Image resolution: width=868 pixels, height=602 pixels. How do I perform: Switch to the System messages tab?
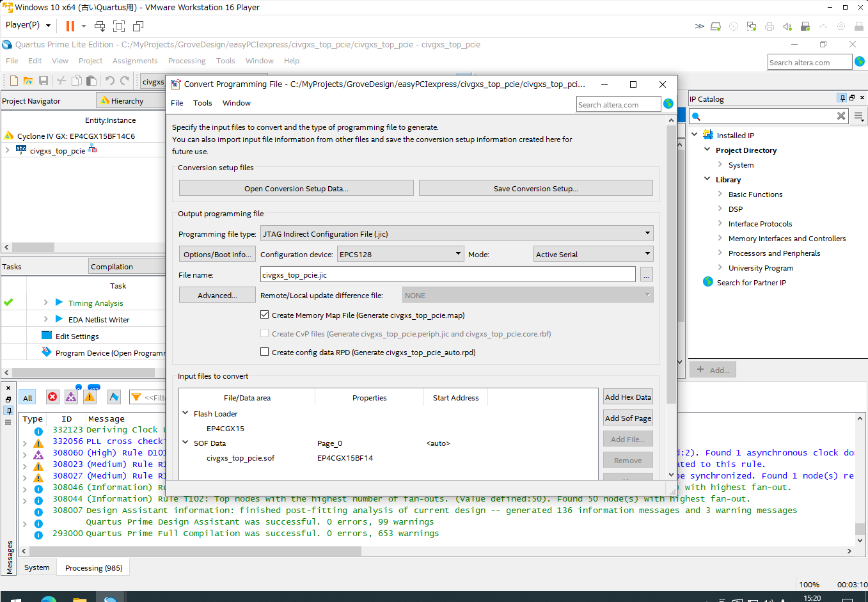(36, 567)
